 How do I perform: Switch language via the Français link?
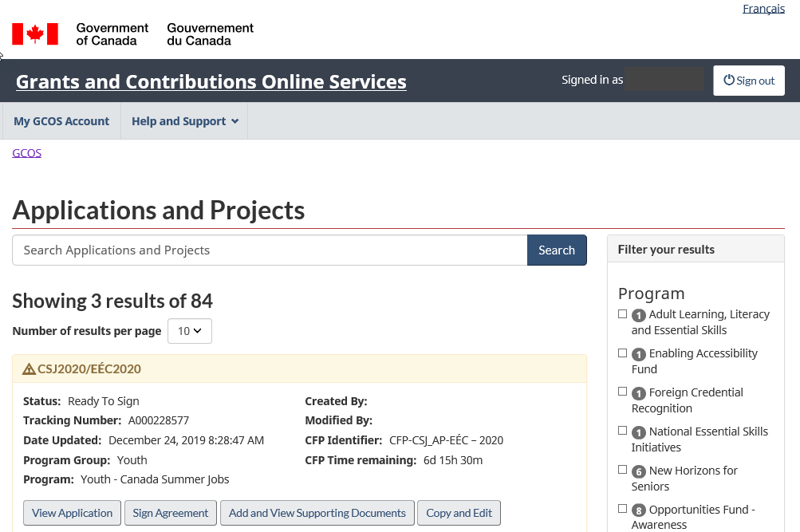click(x=763, y=9)
